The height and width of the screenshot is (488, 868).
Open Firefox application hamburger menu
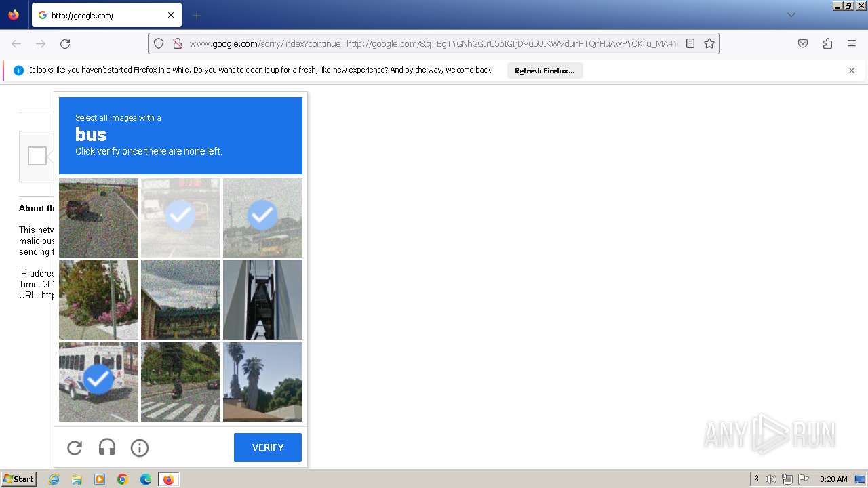pos(852,43)
